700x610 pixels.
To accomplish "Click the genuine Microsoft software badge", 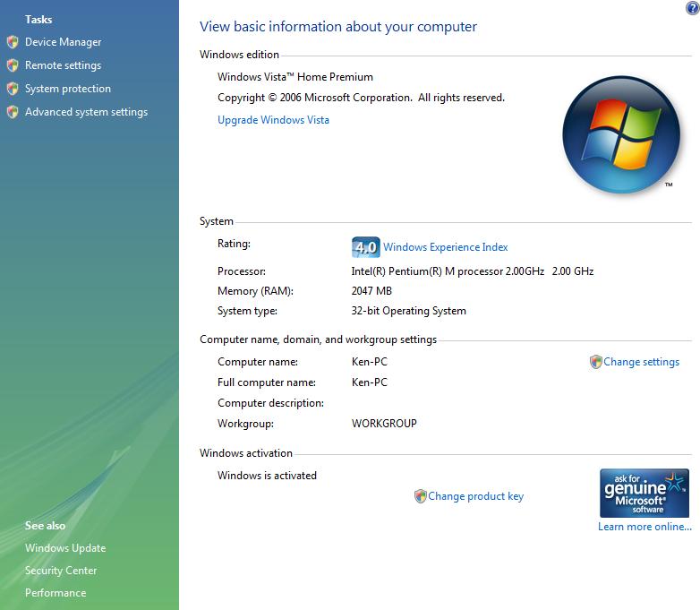I will (x=645, y=493).
